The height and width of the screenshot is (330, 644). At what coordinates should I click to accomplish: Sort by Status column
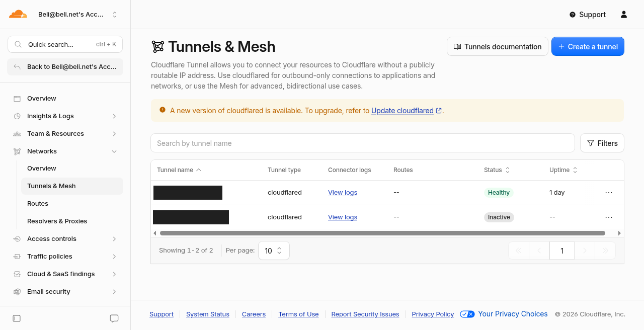pos(497,170)
